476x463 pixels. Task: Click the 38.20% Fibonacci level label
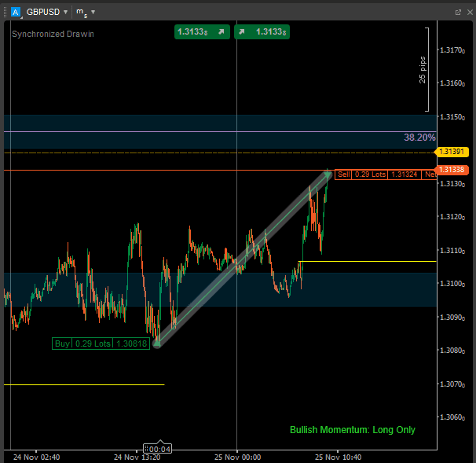coord(419,138)
